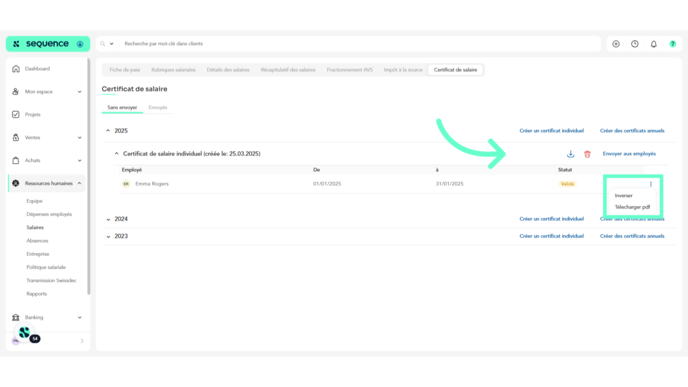Click Créer des certificats annuels for 2023

click(x=632, y=236)
